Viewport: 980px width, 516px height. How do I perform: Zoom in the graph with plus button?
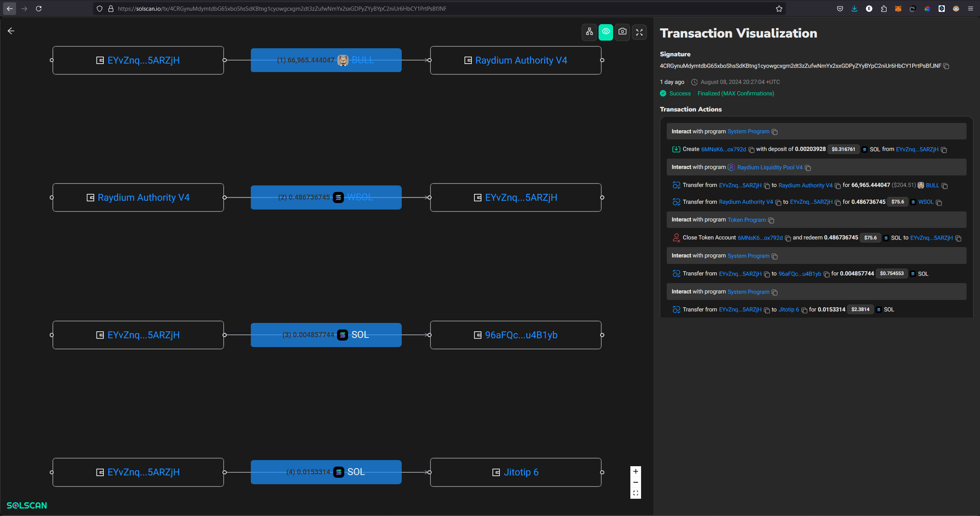point(636,471)
